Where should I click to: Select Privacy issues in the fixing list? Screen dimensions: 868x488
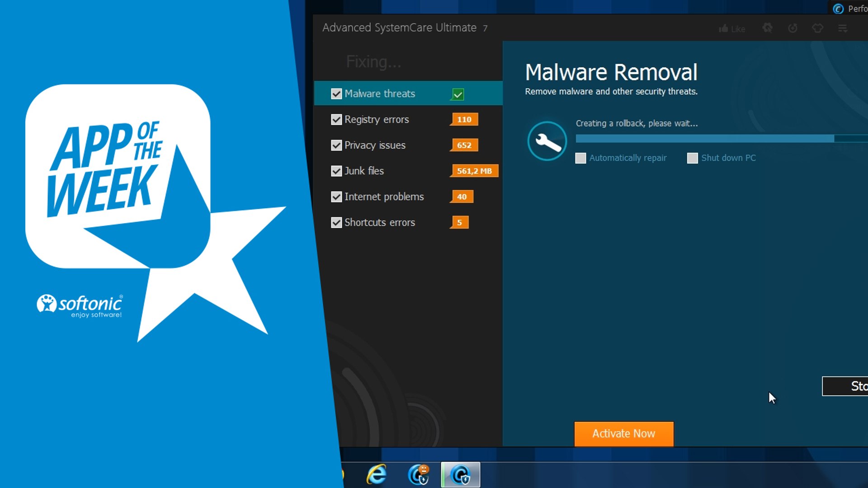[375, 145]
